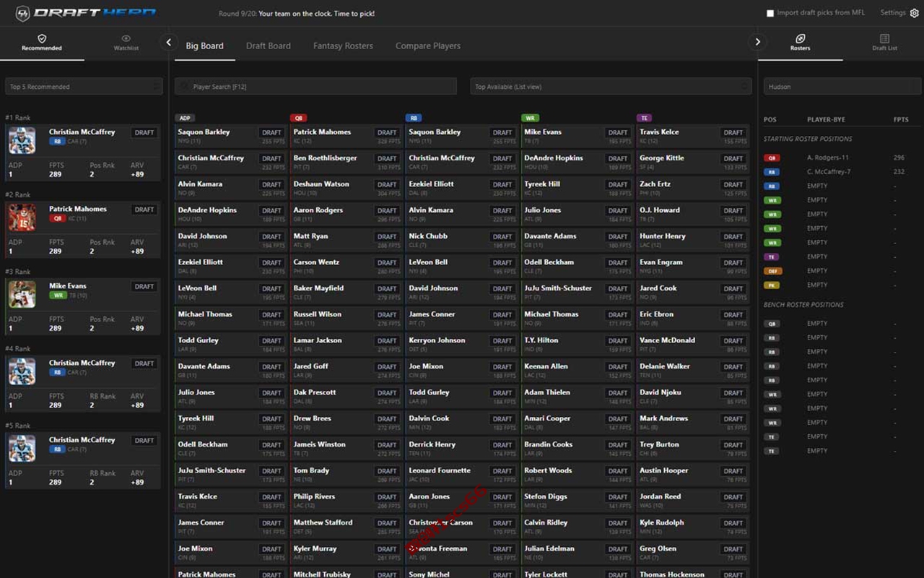Image resolution: width=924 pixels, height=578 pixels.
Task: Click the DEF starting roster badge
Action: 772,271
